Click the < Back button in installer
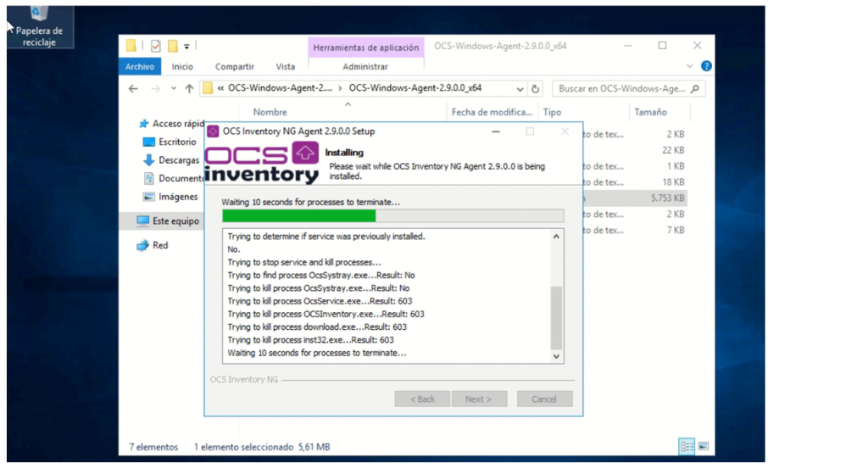Viewport: 868px width, 469px height. 422,399
